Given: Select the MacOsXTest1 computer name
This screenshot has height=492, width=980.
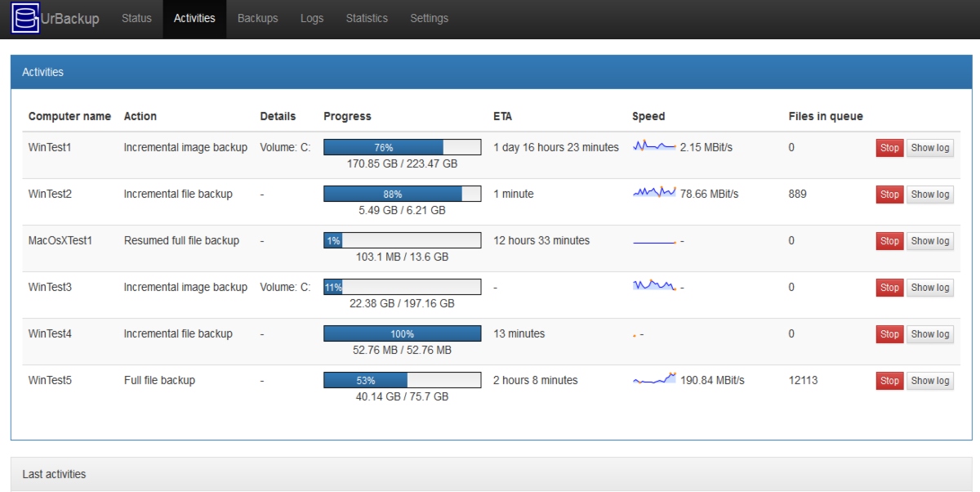Looking at the screenshot, I should point(60,240).
